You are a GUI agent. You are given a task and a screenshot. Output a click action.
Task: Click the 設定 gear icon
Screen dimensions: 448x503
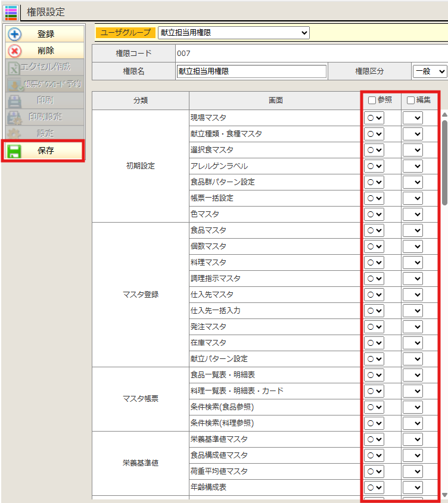pyautogui.click(x=15, y=134)
